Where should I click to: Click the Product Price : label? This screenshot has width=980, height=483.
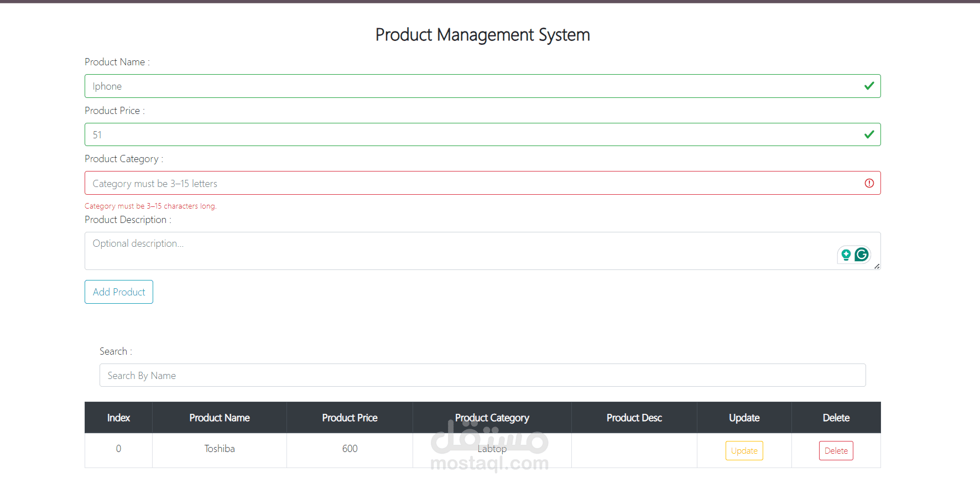pyautogui.click(x=114, y=111)
